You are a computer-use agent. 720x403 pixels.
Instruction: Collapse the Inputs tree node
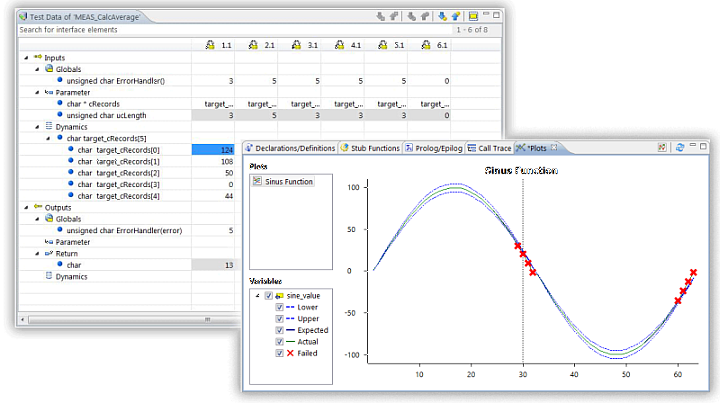coord(24,58)
